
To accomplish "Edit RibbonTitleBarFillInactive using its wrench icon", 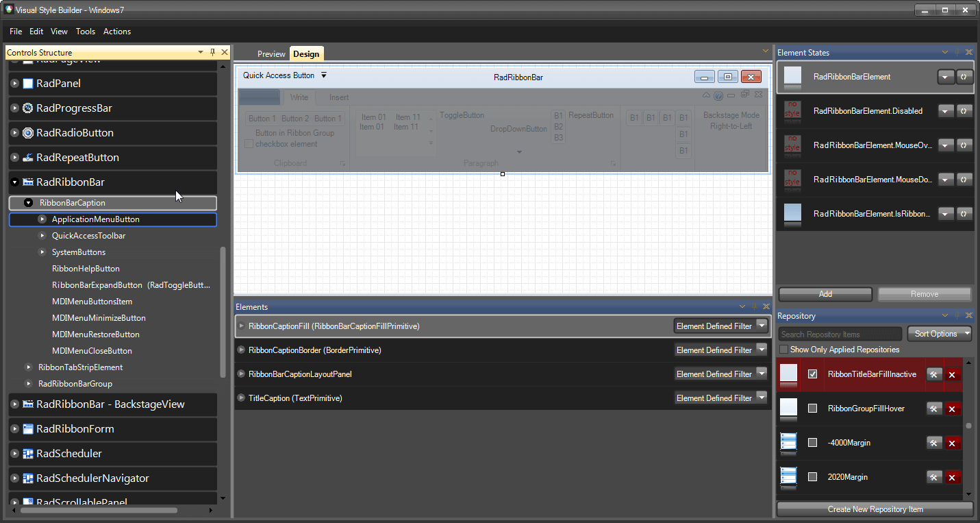I will click(934, 375).
